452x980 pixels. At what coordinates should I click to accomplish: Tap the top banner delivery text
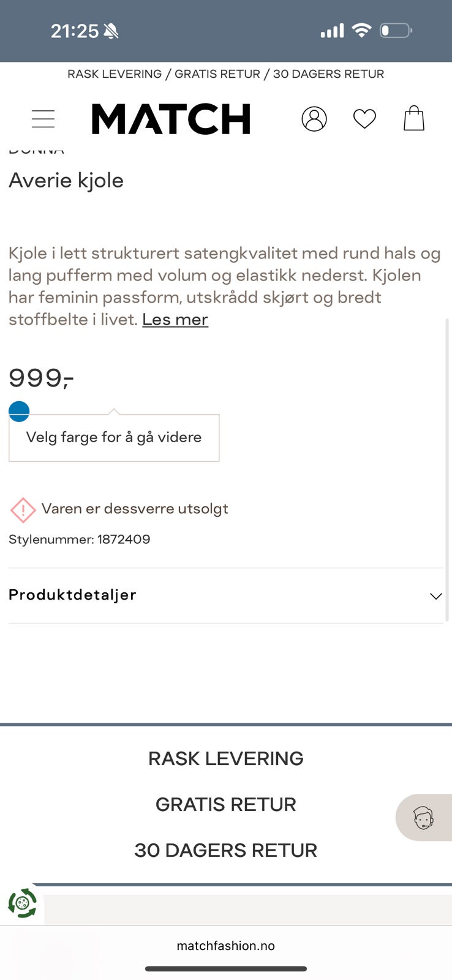(226, 74)
